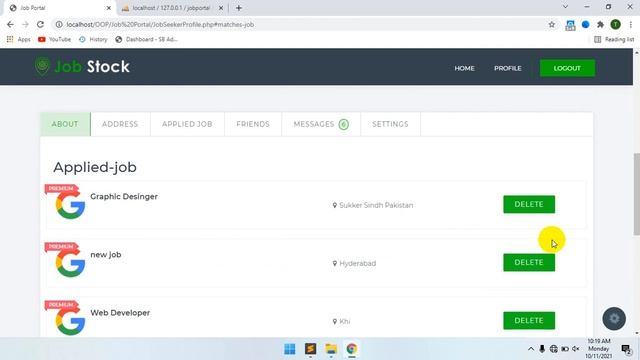This screenshot has width=640, height=360.
Task: Click the new job title
Action: pyautogui.click(x=106, y=255)
